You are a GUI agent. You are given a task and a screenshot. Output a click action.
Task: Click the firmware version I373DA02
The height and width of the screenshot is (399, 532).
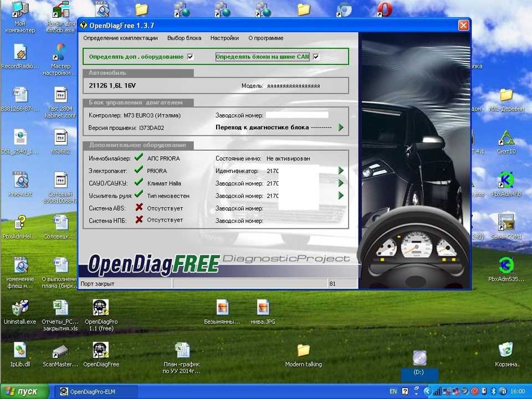click(x=151, y=128)
